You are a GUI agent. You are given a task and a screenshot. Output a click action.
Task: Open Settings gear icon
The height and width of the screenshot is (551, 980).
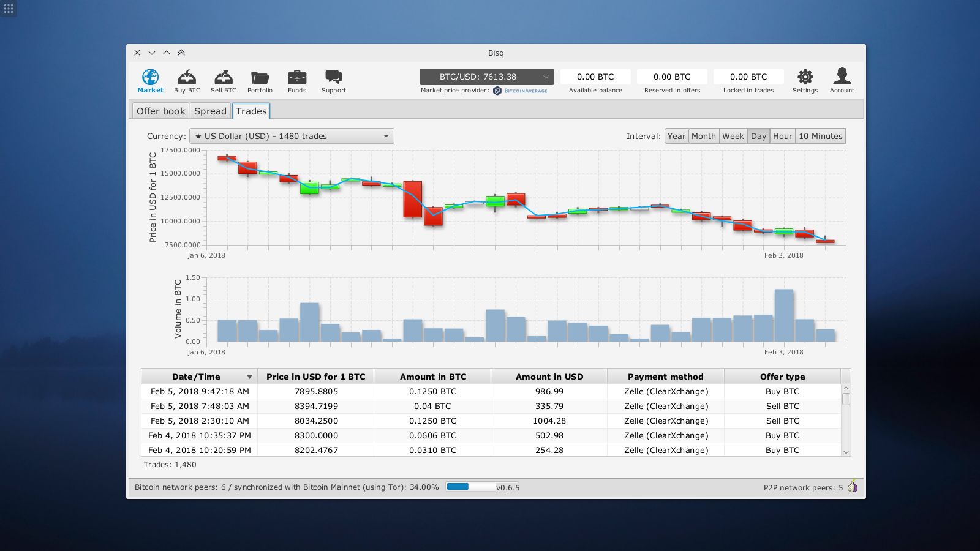click(x=805, y=77)
